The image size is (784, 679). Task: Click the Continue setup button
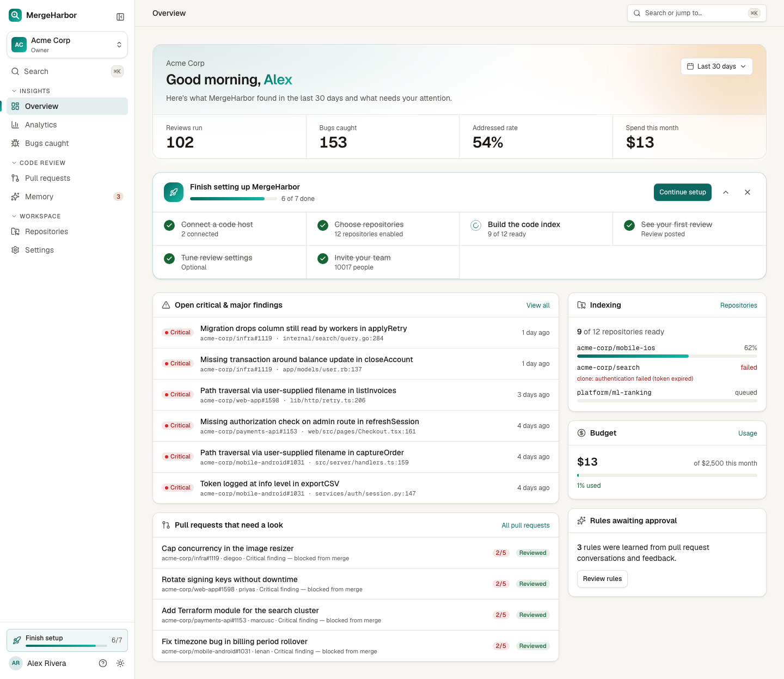(x=683, y=192)
